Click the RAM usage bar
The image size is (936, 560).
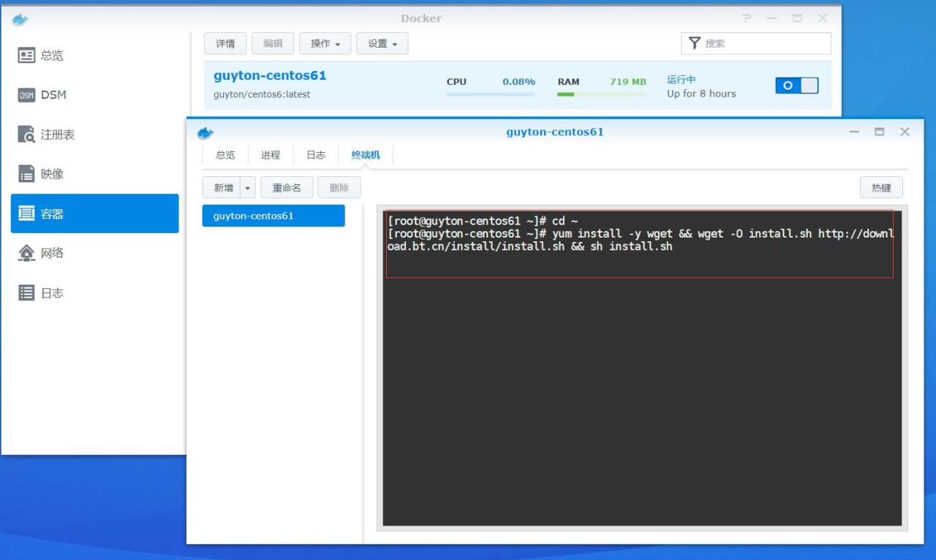pos(601,94)
